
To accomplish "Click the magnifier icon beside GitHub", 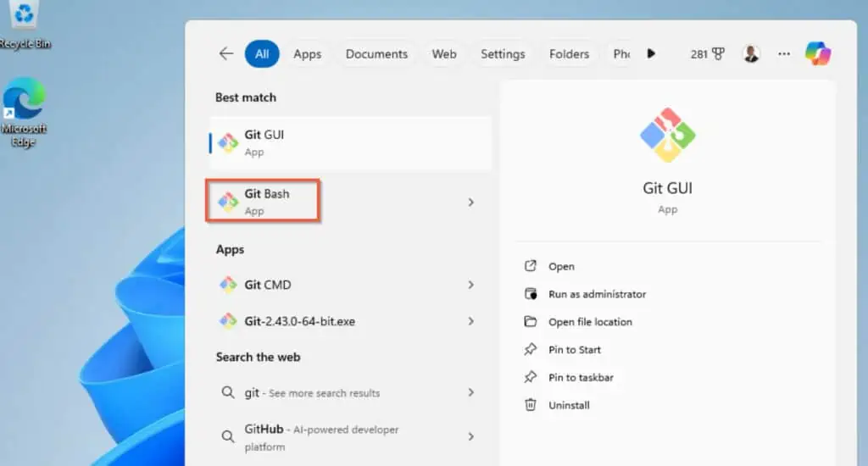I will [227, 436].
